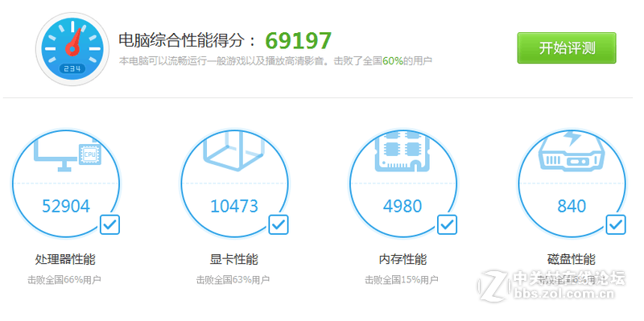644x321 pixels.
Task: Click the speedometer gauge icon
Action: pyautogui.click(x=72, y=49)
